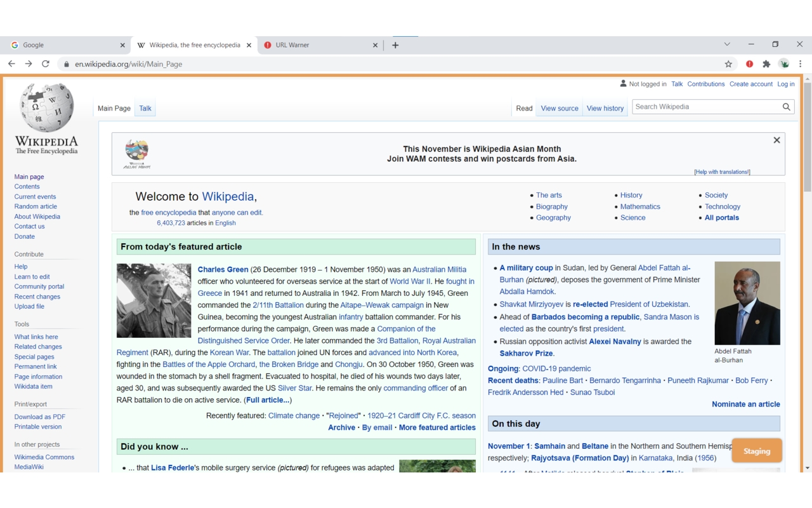Go back with the browser back arrow
Viewport: 812px width, 508px height.
[x=11, y=63]
